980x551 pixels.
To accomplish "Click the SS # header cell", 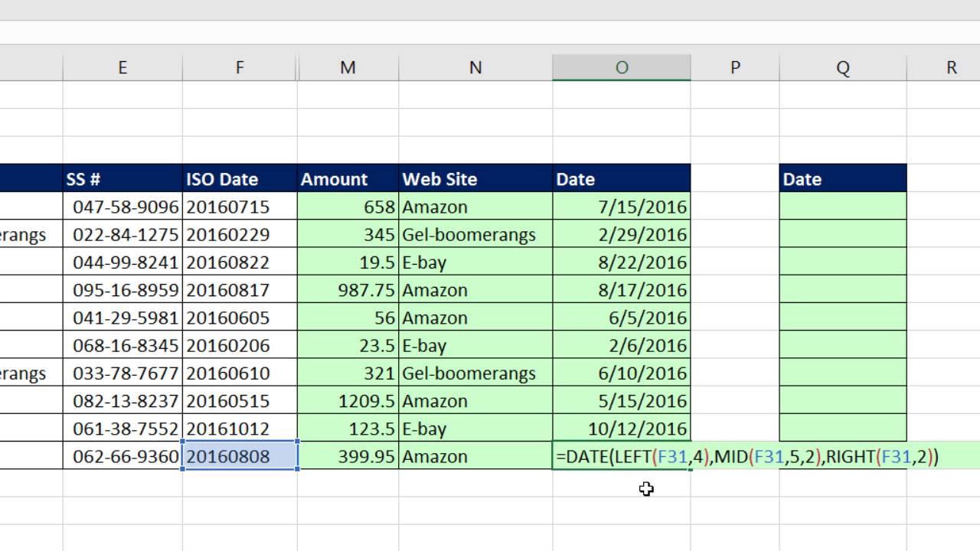I will pos(122,178).
